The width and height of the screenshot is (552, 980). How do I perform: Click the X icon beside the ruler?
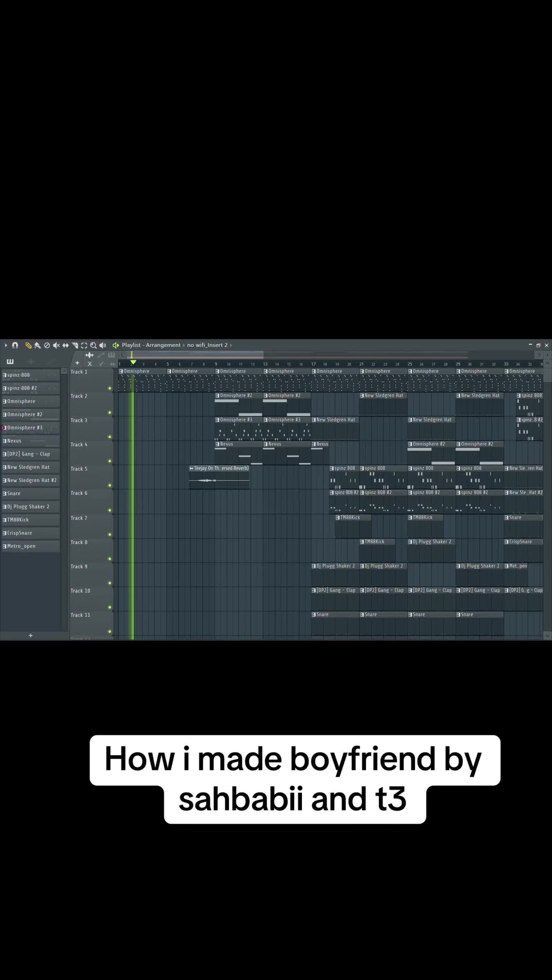pyautogui.click(x=90, y=364)
